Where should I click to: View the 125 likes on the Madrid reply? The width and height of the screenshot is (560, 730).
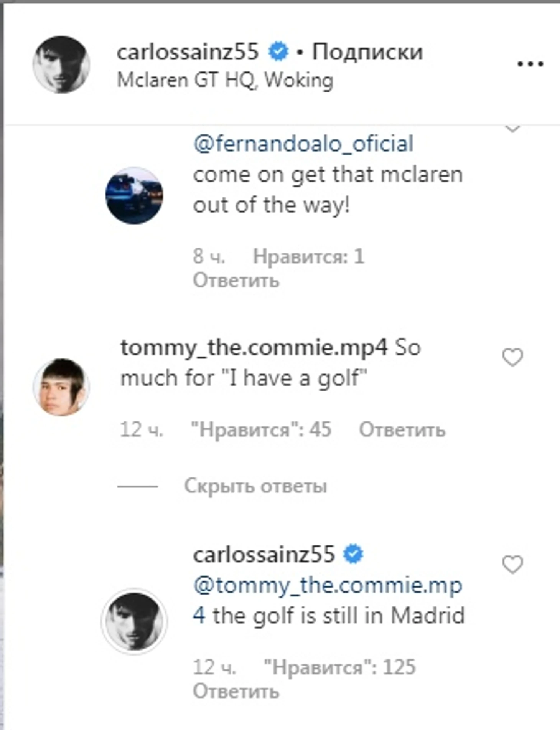pyautogui.click(x=339, y=667)
